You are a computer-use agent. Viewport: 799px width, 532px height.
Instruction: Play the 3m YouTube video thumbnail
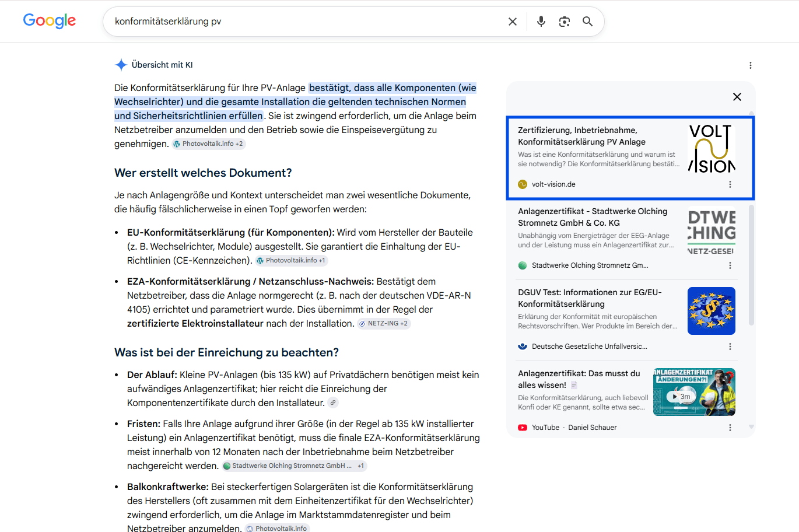[x=694, y=392]
